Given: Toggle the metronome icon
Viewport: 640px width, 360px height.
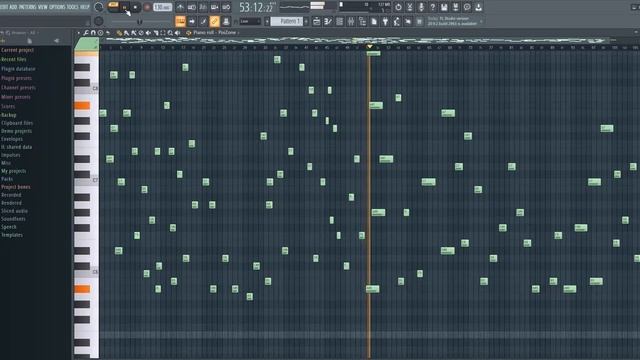Looking at the screenshot, I should point(180,7).
